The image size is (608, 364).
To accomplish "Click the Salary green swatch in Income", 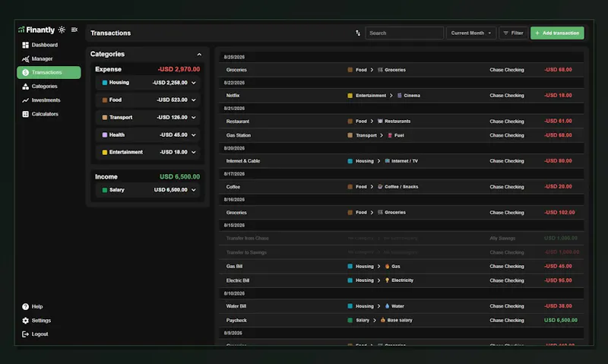I will pyautogui.click(x=105, y=190).
